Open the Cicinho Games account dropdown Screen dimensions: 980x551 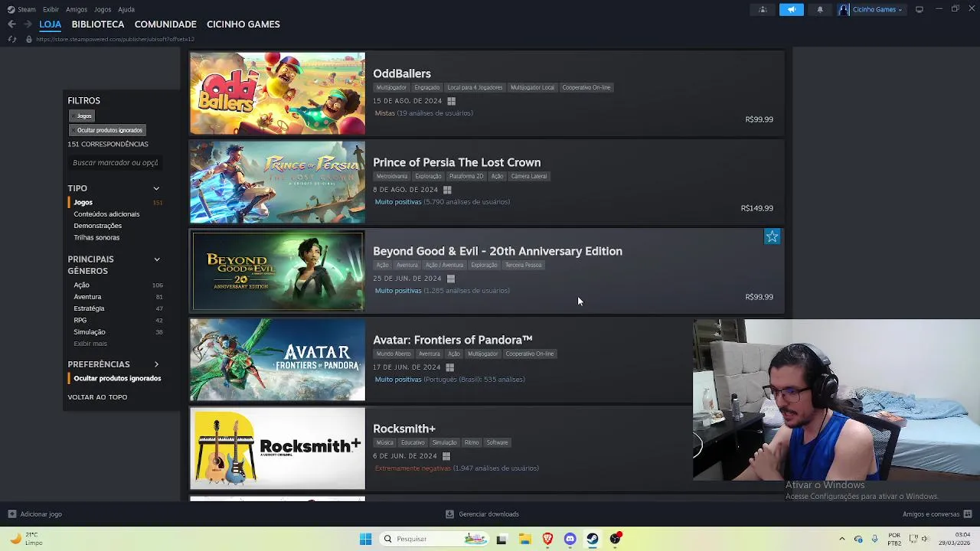pyautogui.click(x=871, y=10)
